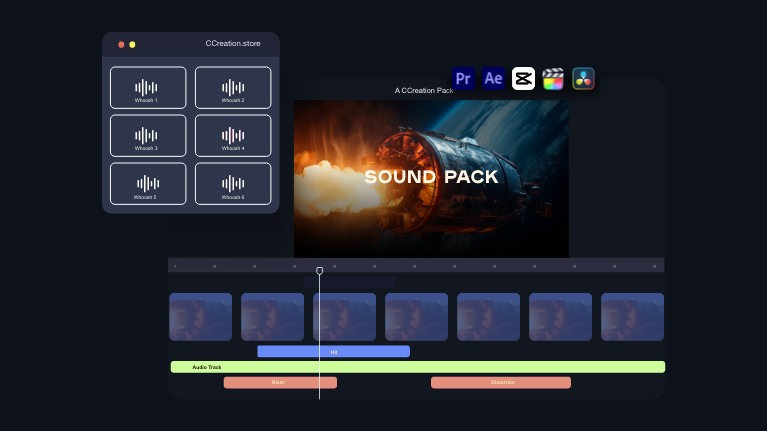Pick the Whoosh 4 sound tile
Viewport: 767px width, 431px height.
[x=233, y=135]
